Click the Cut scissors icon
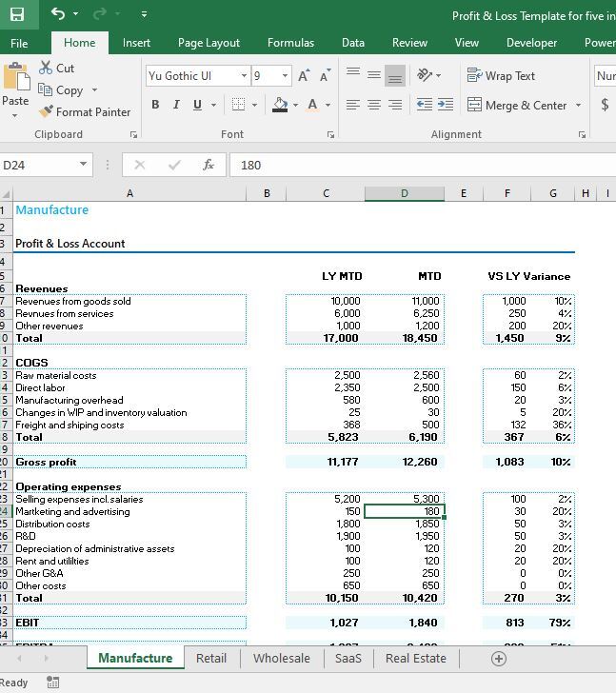616x693 pixels. pos(46,68)
